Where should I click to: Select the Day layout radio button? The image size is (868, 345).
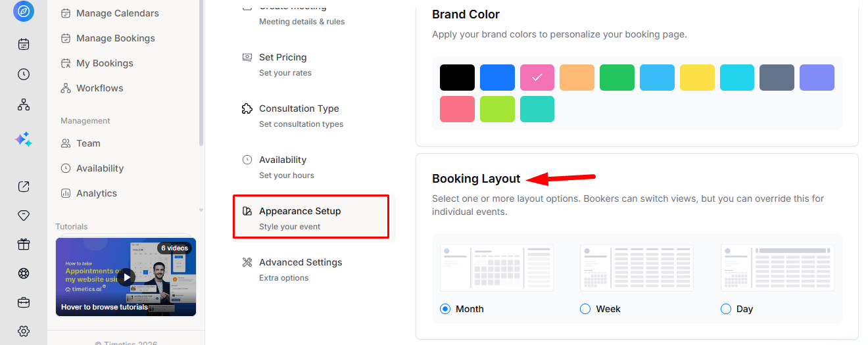(x=726, y=309)
